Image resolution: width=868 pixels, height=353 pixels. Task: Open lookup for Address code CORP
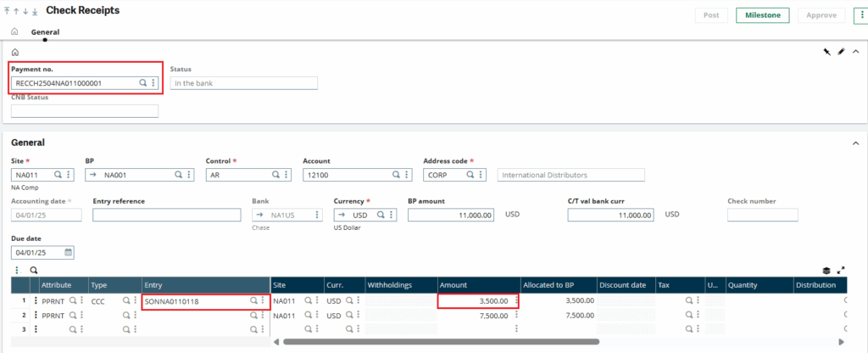(470, 175)
